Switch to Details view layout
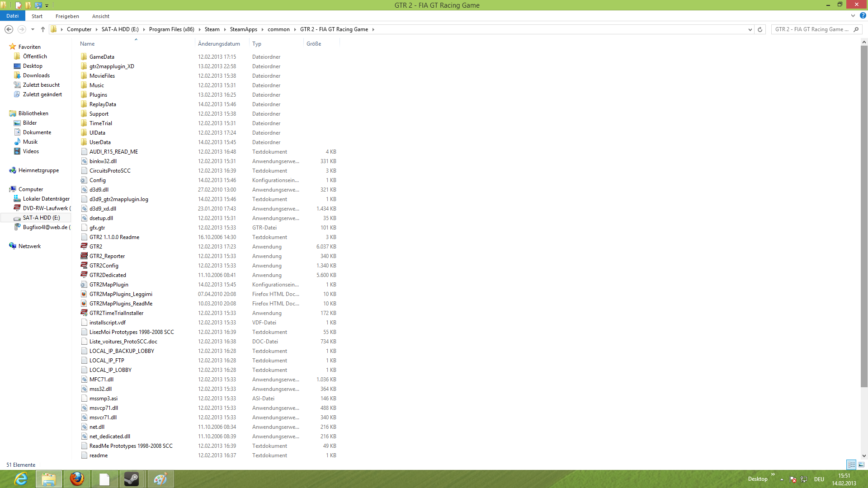Screen dimensions: 868x488 (x=851, y=465)
